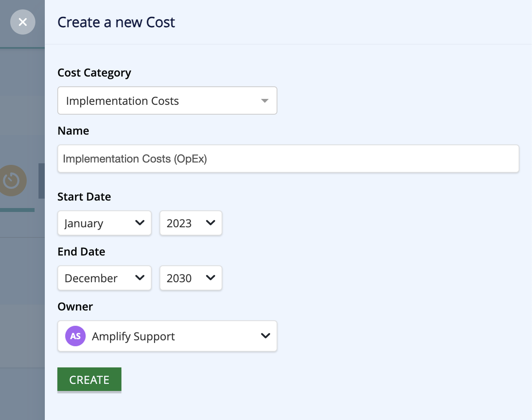Click the dimmed circular refresh icon on the left
Image resolution: width=532 pixels, height=420 pixels.
click(11, 181)
